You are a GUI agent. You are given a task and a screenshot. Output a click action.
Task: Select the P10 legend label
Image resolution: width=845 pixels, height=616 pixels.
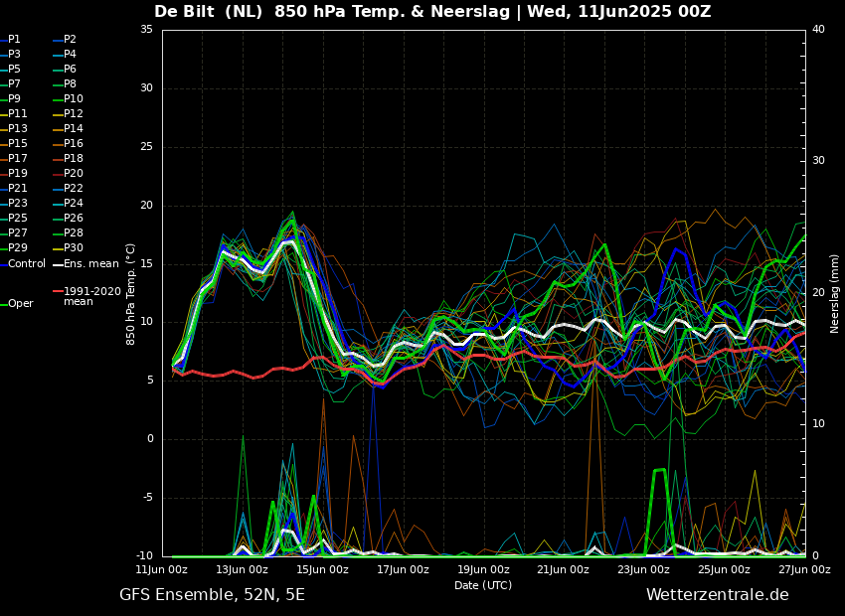74,99
